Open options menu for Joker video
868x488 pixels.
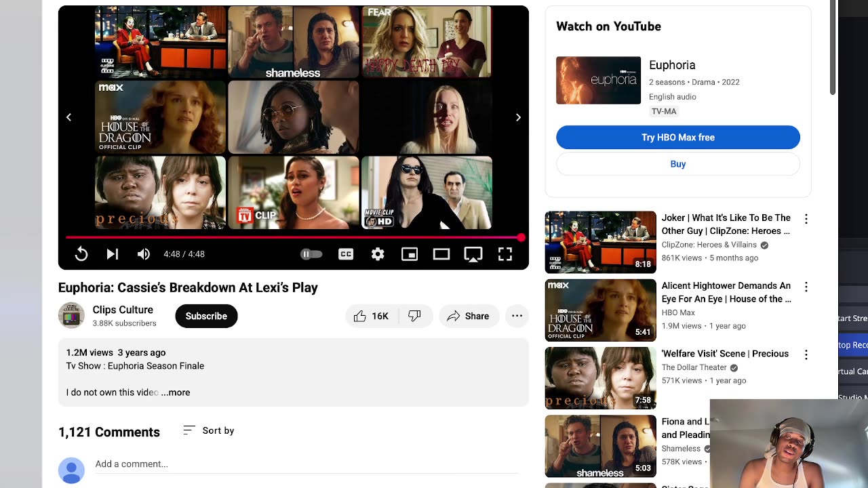[806, 219]
